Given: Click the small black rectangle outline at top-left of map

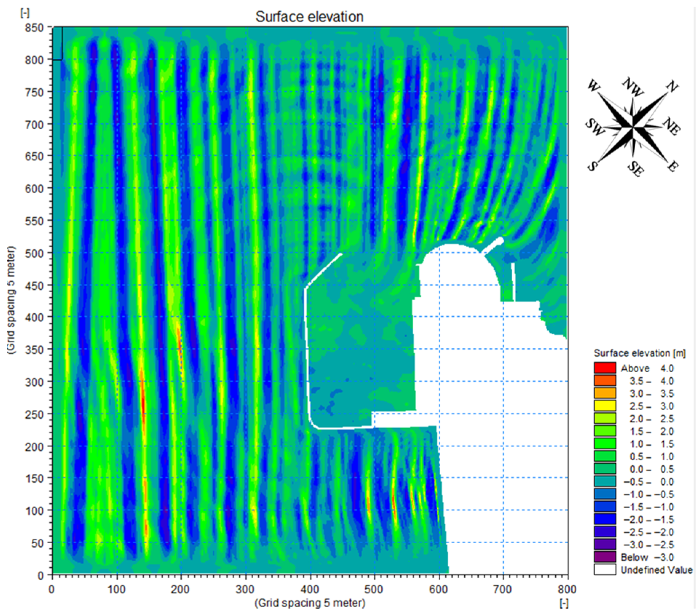Looking at the screenshot, I should point(58,43).
